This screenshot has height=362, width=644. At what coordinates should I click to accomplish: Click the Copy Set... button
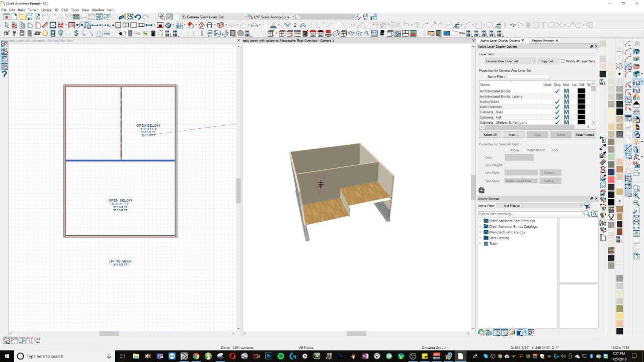click(x=548, y=61)
